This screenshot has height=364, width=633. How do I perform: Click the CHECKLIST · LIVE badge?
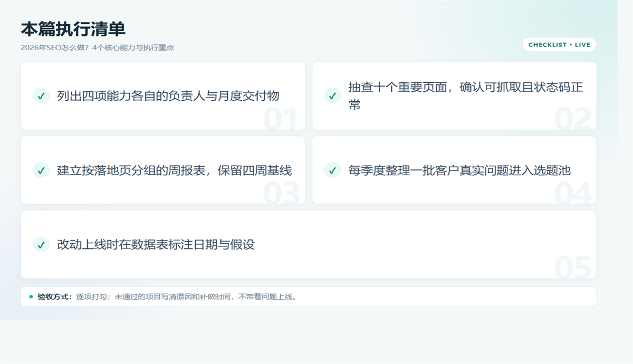pyautogui.click(x=559, y=45)
